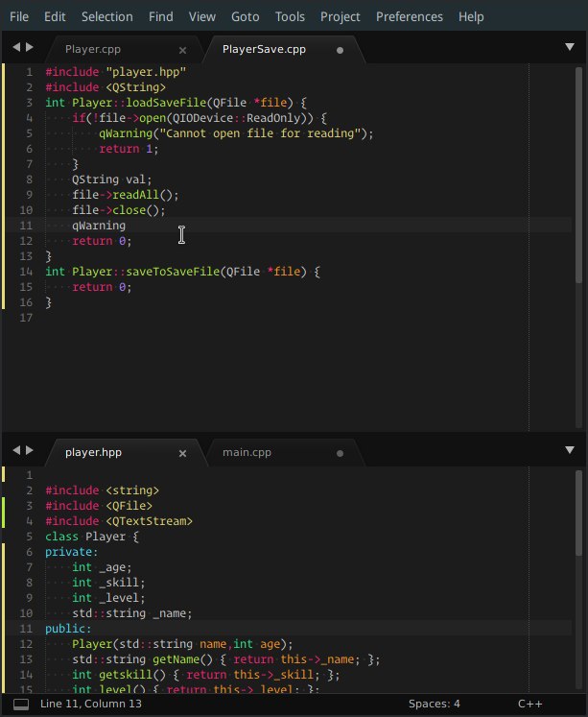Screen dimensions: 588x717
Task: Click class Player declaration line
Action: coord(92,537)
